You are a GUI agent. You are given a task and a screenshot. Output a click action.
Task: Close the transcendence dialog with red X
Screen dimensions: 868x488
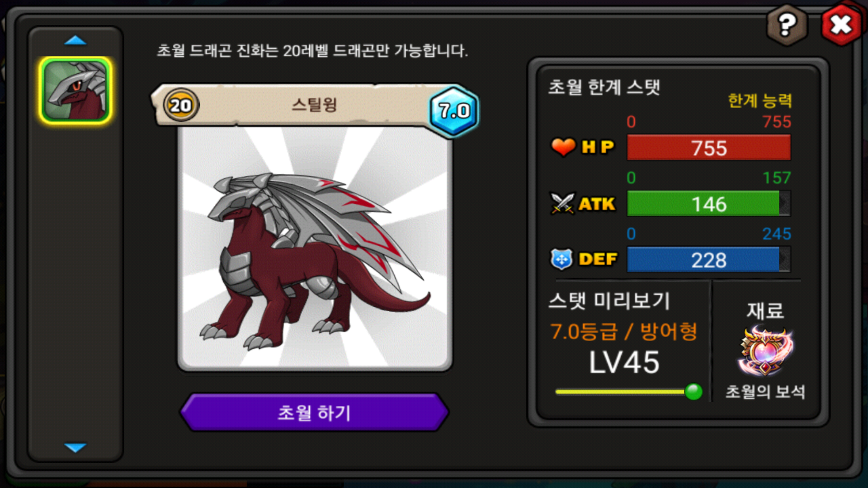pyautogui.click(x=841, y=24)
